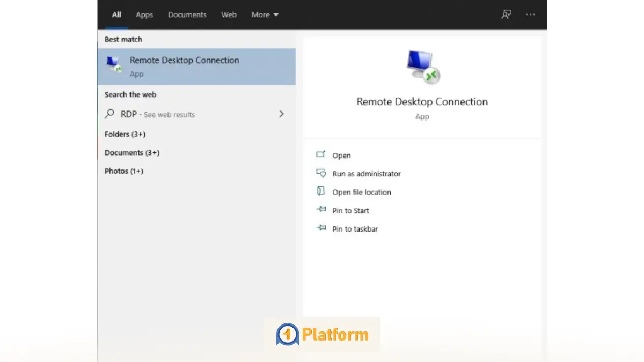Screen dimensions: 644x362
Task: Click the magnifier icon beside RDP
Action: pos(109,114)
